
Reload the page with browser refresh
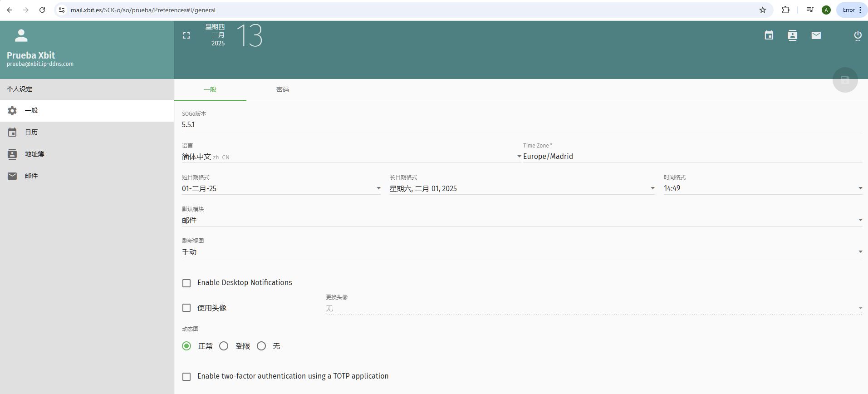pos(42,10)
